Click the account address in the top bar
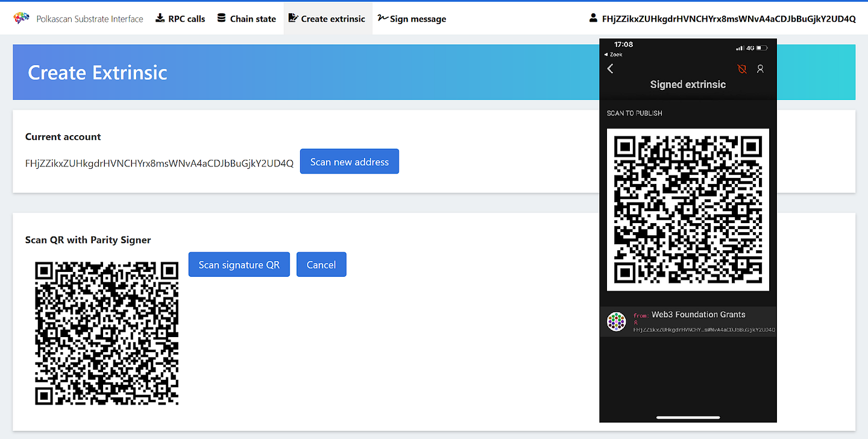This screenshot has height=439, width=868. click(x=729, y=19)
